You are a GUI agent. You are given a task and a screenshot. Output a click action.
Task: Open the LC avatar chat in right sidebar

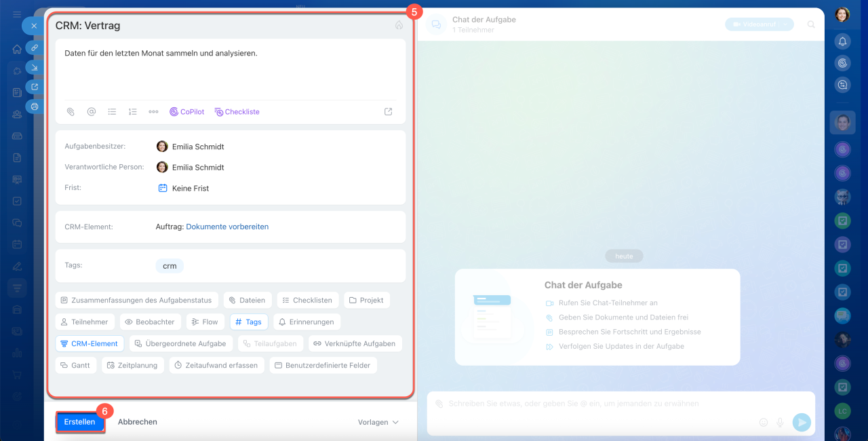[842, 411]
